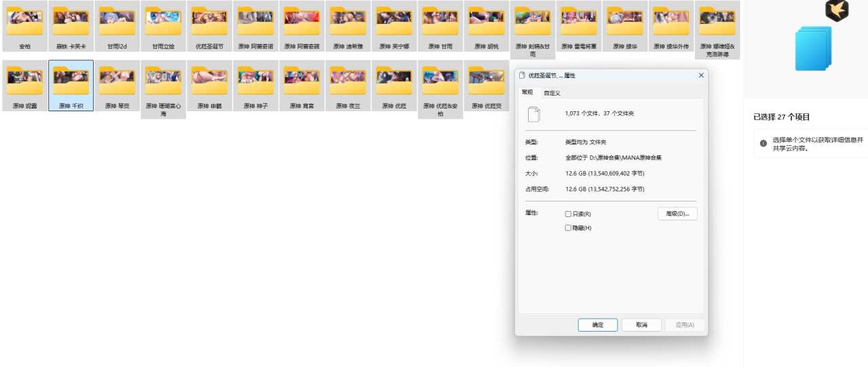This screenshot has height=367, width=868.
Task: Select the 常规 tab in properties
Action: tap(527, 92)
